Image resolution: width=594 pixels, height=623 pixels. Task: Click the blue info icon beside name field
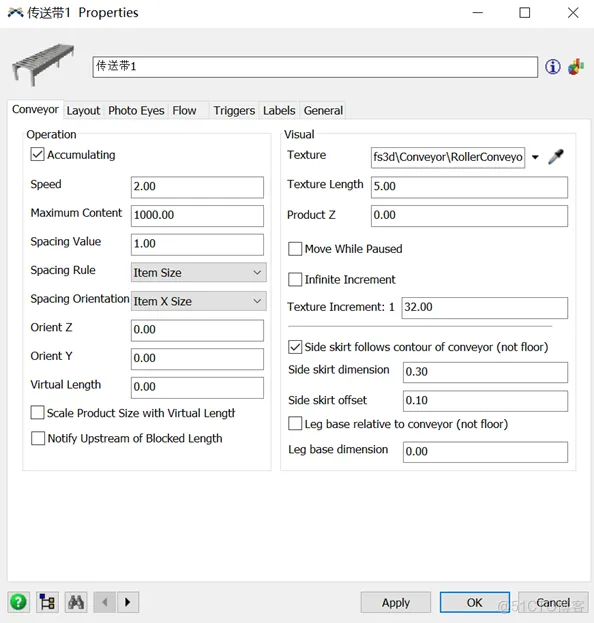(x=553, y=67)
